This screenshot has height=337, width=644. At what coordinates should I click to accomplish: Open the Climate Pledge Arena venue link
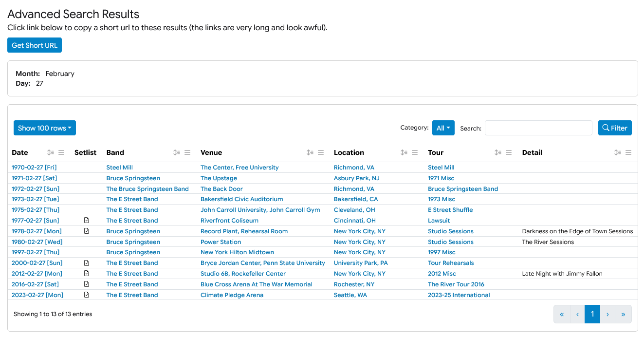232,295
